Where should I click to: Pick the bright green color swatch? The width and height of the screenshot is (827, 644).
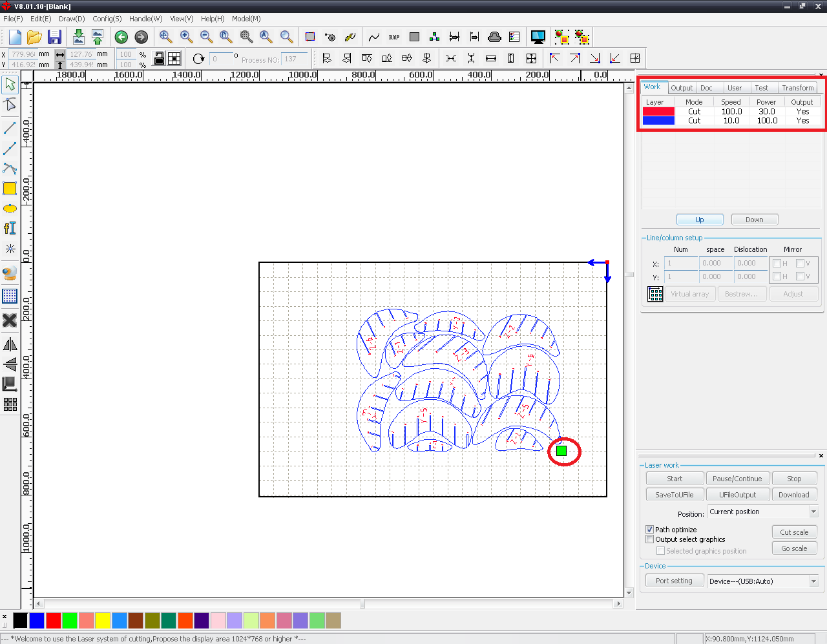[x=70, y=621]
